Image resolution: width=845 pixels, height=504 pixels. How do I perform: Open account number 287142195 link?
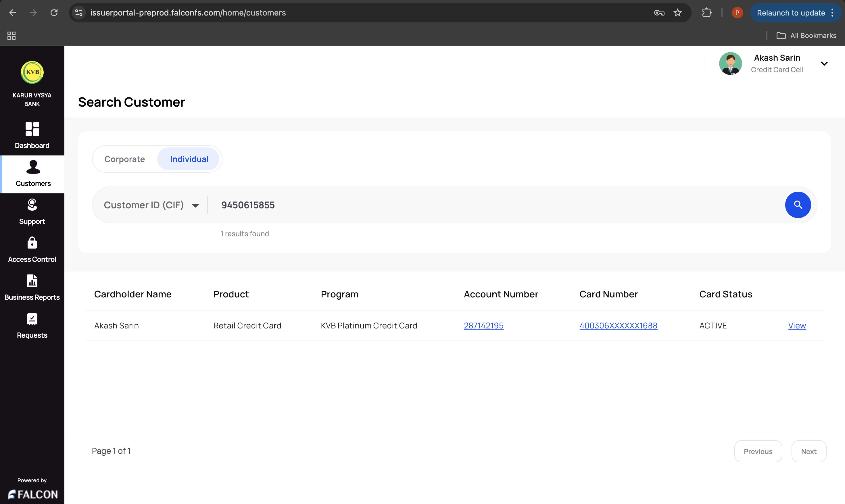coord(483,325)
